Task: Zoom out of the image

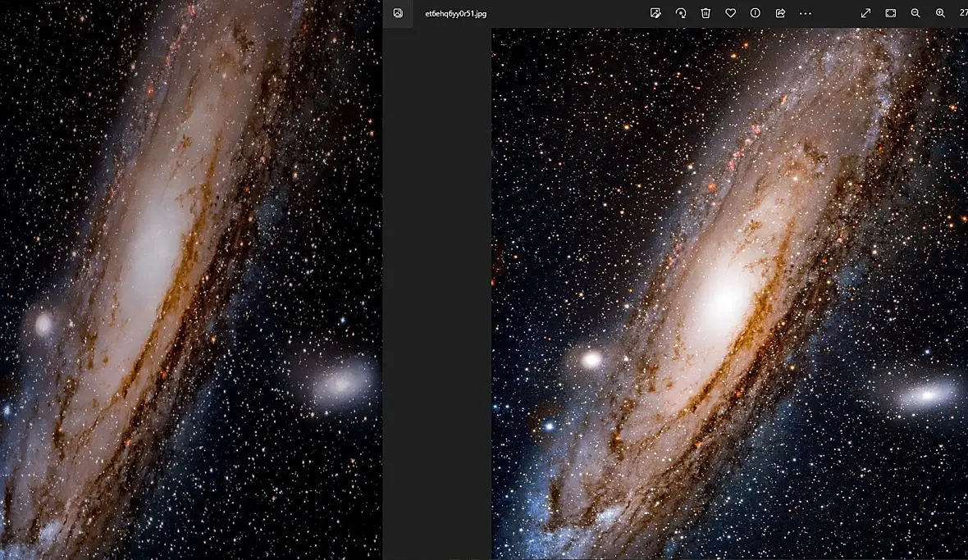Action: (915, 13)
